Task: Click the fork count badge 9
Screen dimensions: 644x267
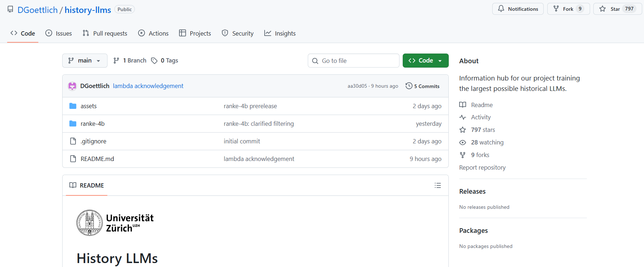Action: coord(580,9)
